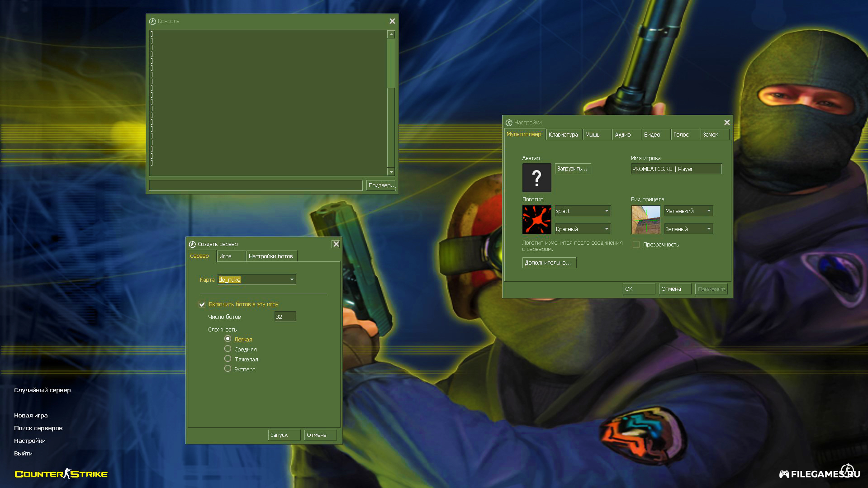Image resolution: width=868 pixels, height=488 pixels.
Task: Switch to the Клавиатура tab
Action: point(564,135)
